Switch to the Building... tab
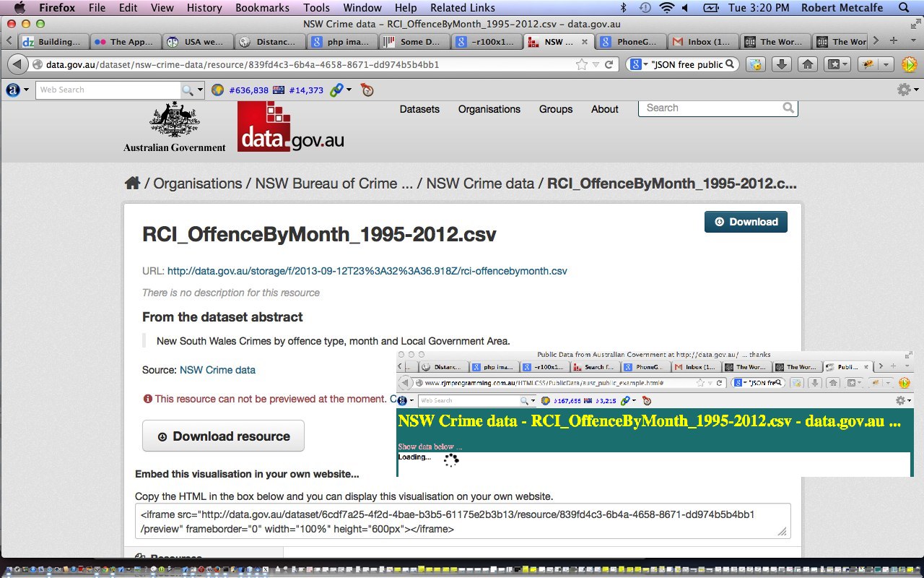 coord(54,41)
